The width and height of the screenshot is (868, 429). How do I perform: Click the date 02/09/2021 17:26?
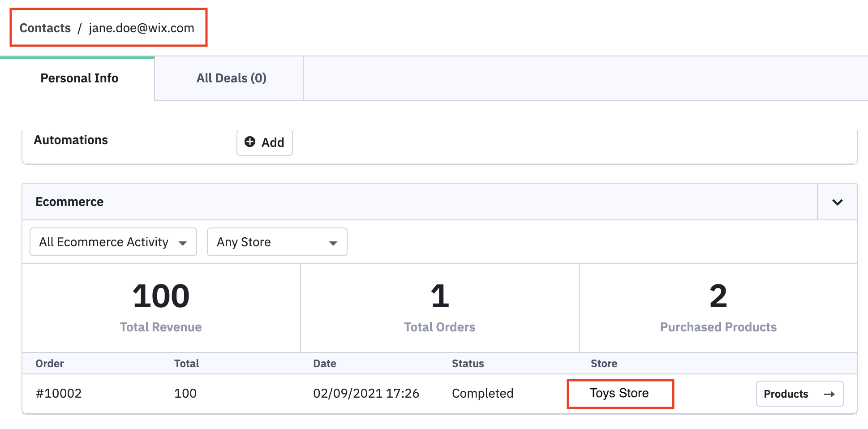click(x=366, y=394)
